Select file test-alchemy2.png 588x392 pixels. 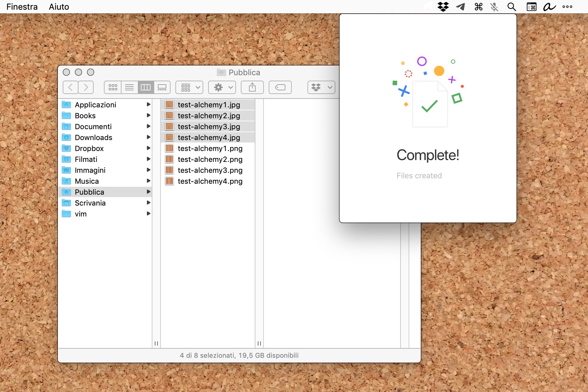(x=210, y=159)
